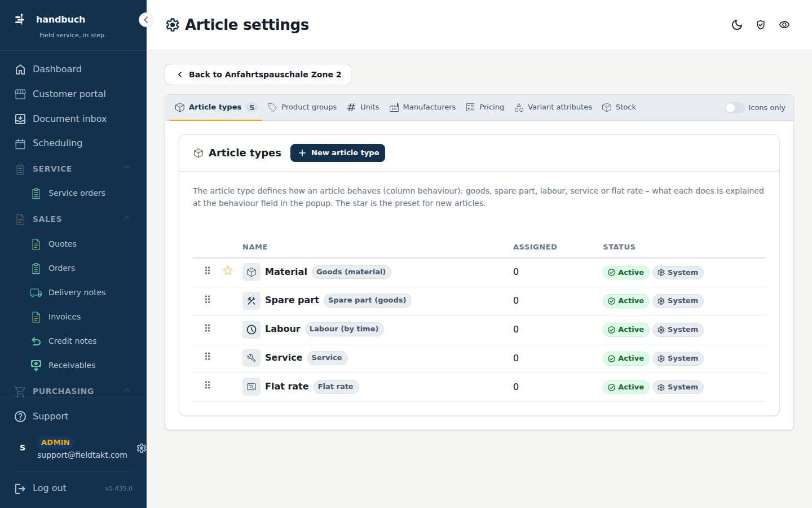Click the Service wrench icon

(251, 358)
